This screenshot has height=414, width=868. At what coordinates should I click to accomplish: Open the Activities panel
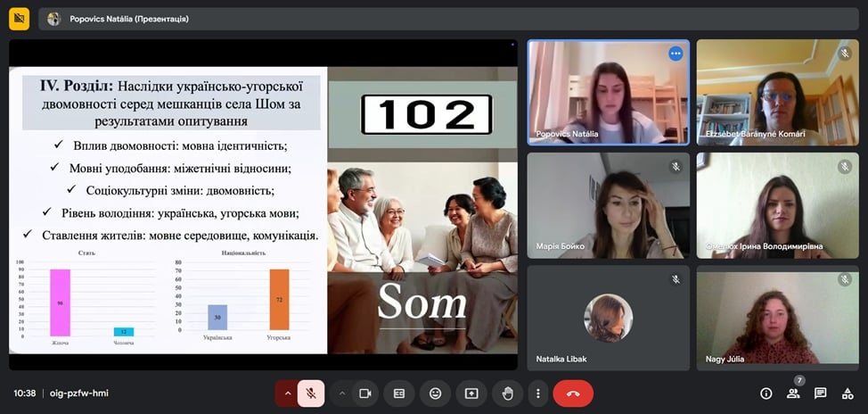point(847,393)
